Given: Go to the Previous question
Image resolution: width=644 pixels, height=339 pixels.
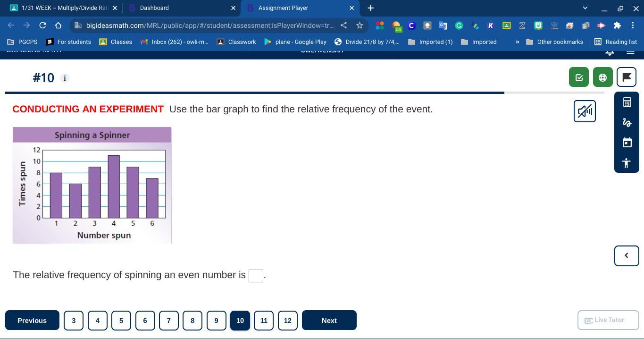Looking at the screenshot, I should point(32,321).
